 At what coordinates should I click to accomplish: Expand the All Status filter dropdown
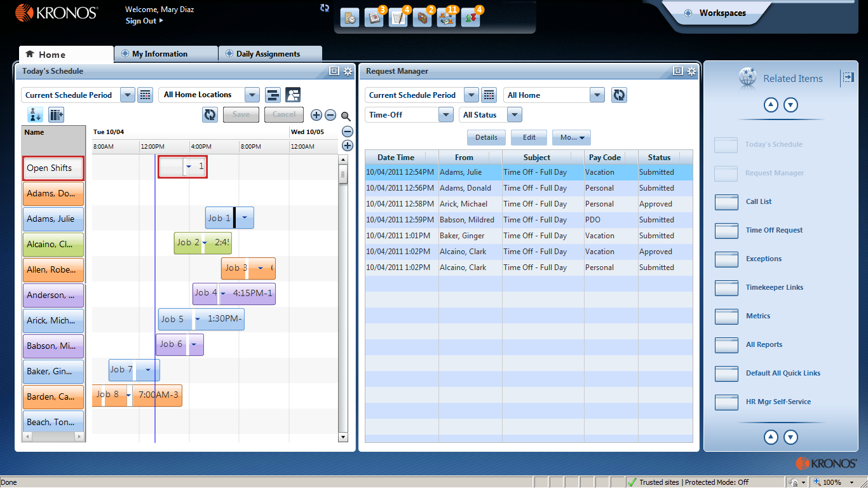pyautogui.click(x=514, y=115)
